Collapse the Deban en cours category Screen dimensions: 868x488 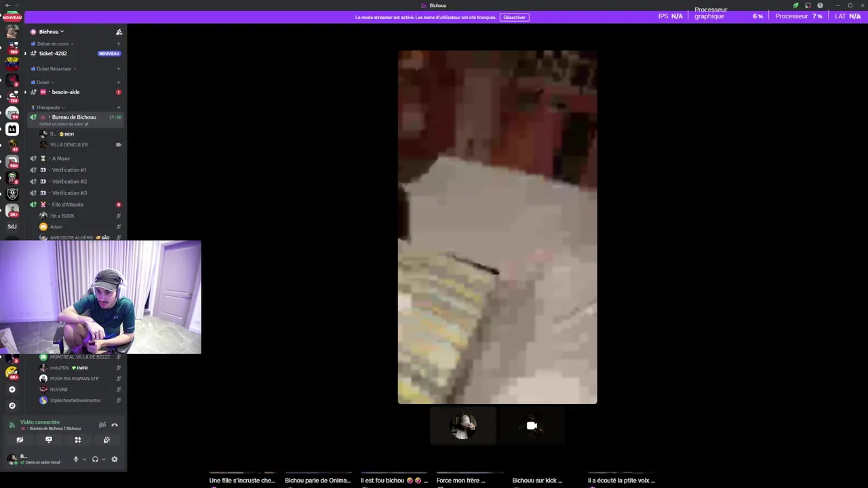point(54,44)
